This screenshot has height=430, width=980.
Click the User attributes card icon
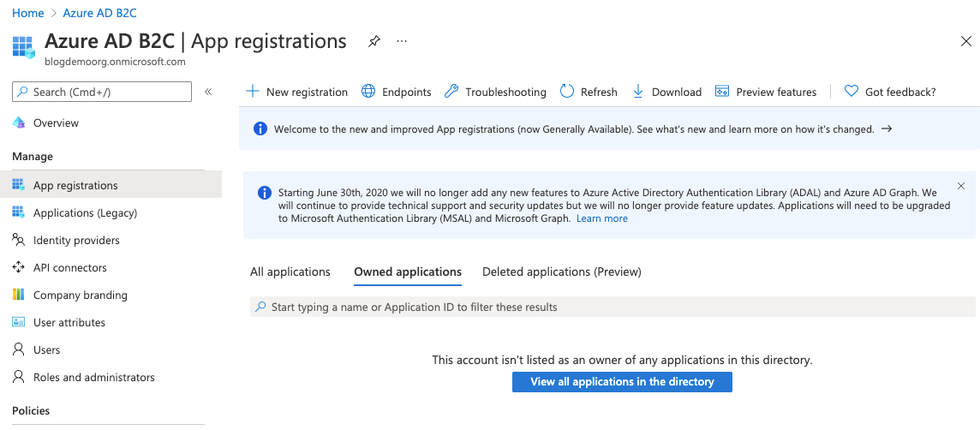(x=18, y=322)
